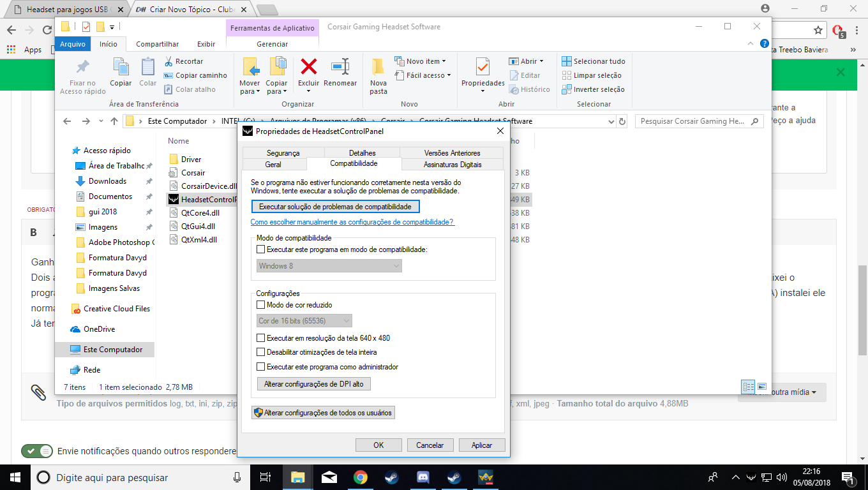Refresh the Explorer address bar
Image resolution: width=868 pixels, height=490 pixels.
coord(623,121)
